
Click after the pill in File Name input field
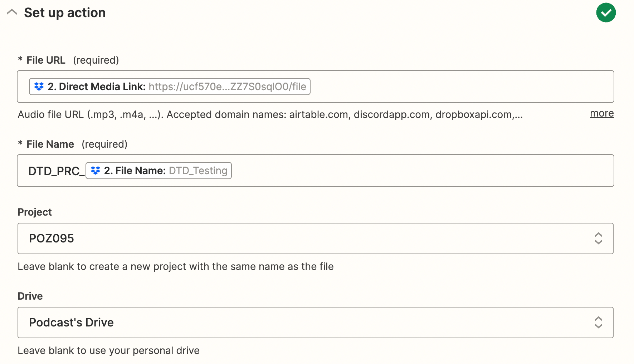422,171
